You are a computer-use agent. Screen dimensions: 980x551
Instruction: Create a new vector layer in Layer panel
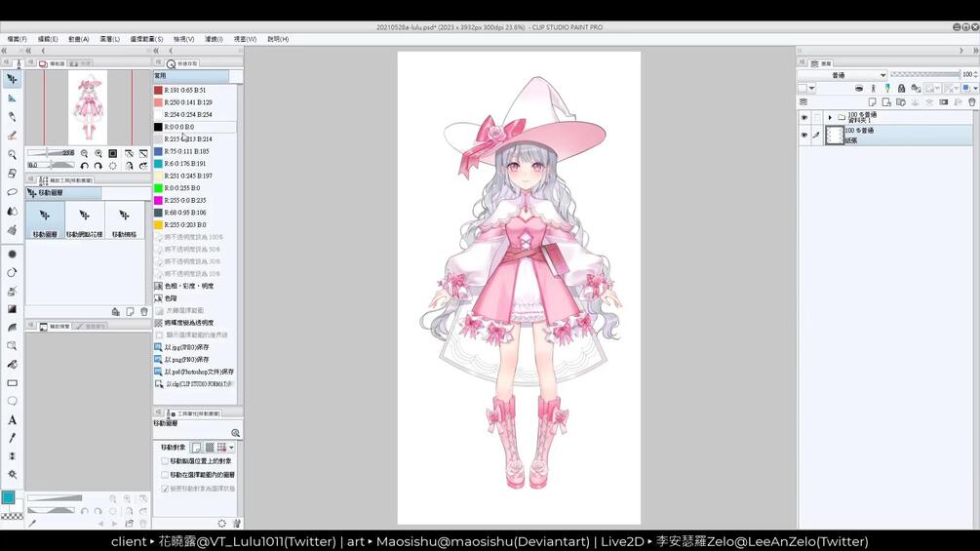tap(886, 101)
